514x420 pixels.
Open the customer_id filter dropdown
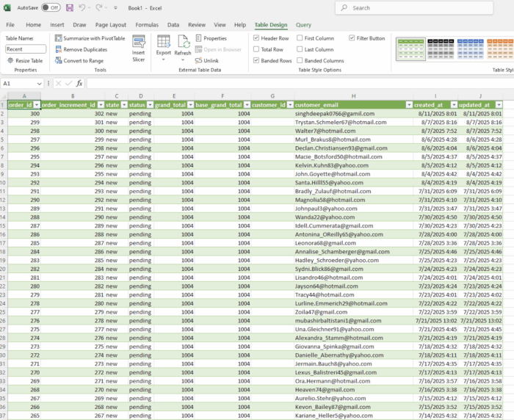(290, 105)
